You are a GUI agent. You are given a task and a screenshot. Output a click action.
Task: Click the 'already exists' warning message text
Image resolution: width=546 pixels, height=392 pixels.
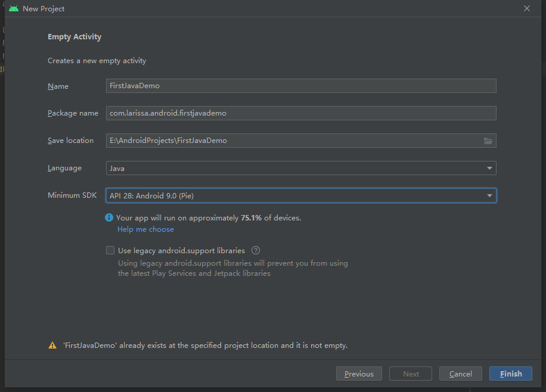[x=205, y=346]
